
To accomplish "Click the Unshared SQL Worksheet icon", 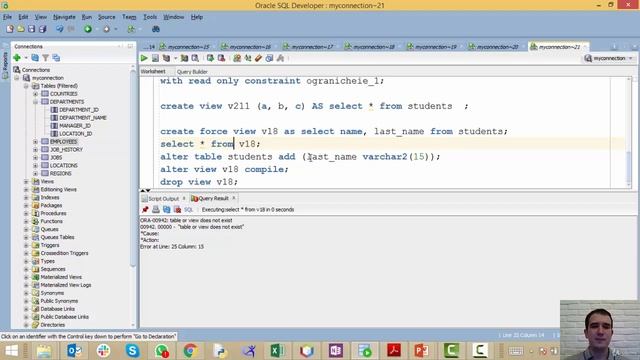I will point(237,58).
